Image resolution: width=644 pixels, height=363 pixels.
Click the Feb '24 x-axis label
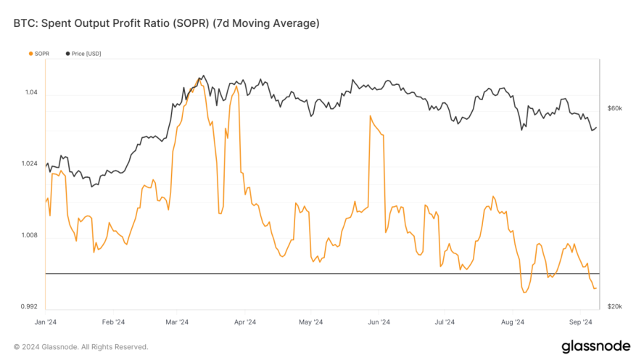coord(112,321)
